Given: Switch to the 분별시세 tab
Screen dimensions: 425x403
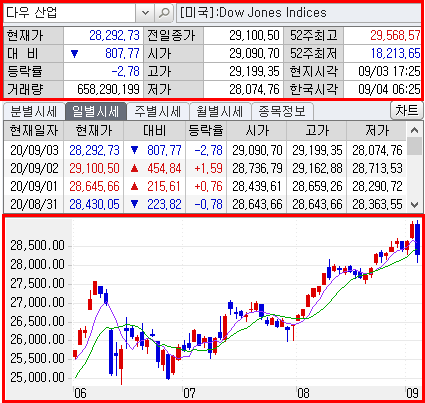Looking at the screenshot, I should [34, 111].
